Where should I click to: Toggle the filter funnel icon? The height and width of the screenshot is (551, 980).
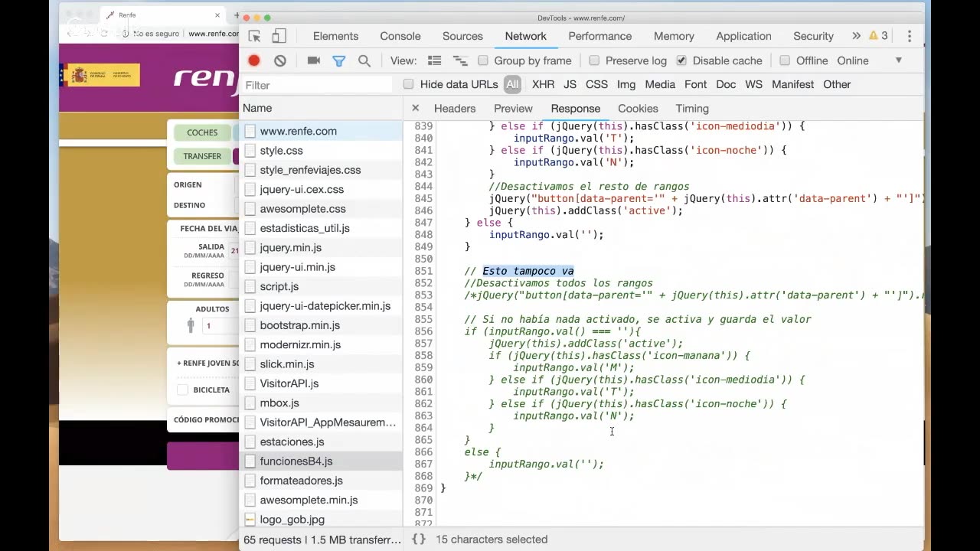pyautogui.click(x=338, y=60)
